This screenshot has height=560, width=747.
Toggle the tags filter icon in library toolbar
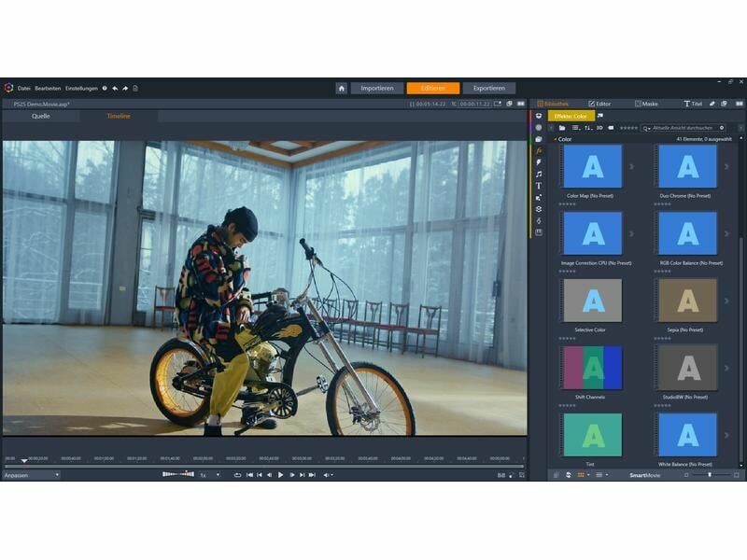coord(612,128)
